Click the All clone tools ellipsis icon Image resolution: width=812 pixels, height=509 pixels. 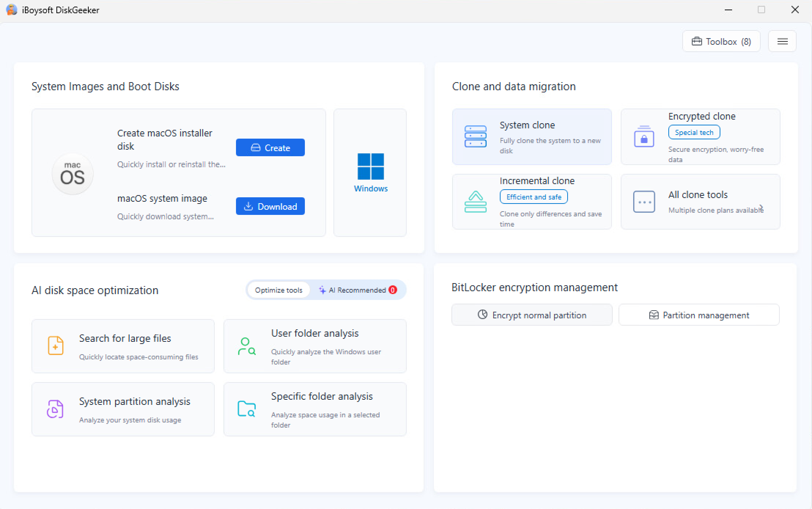[x=644, y=202]
